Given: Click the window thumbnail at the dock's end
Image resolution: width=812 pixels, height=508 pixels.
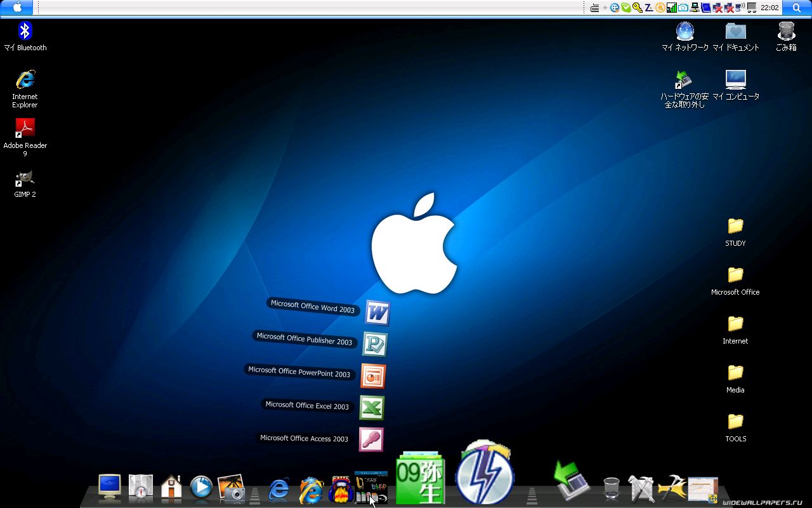Looking at the screenshot, I should point(703,489).
